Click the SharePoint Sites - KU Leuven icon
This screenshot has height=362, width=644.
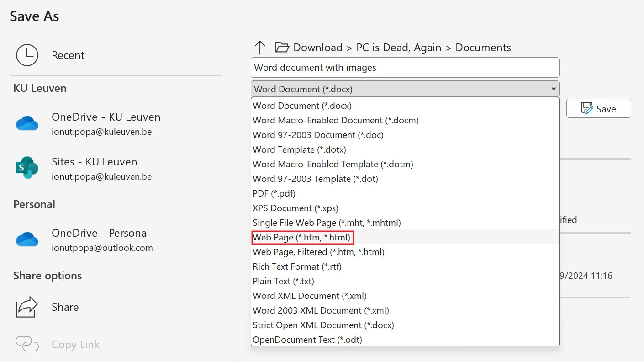[27, 168]
